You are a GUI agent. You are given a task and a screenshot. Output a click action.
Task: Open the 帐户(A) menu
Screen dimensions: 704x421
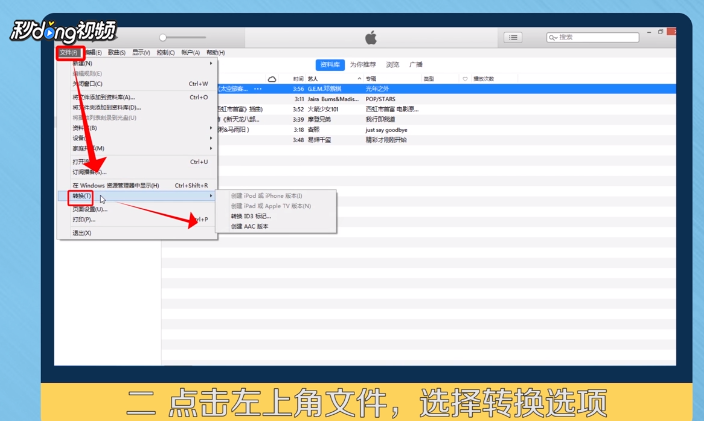[190, 53]
